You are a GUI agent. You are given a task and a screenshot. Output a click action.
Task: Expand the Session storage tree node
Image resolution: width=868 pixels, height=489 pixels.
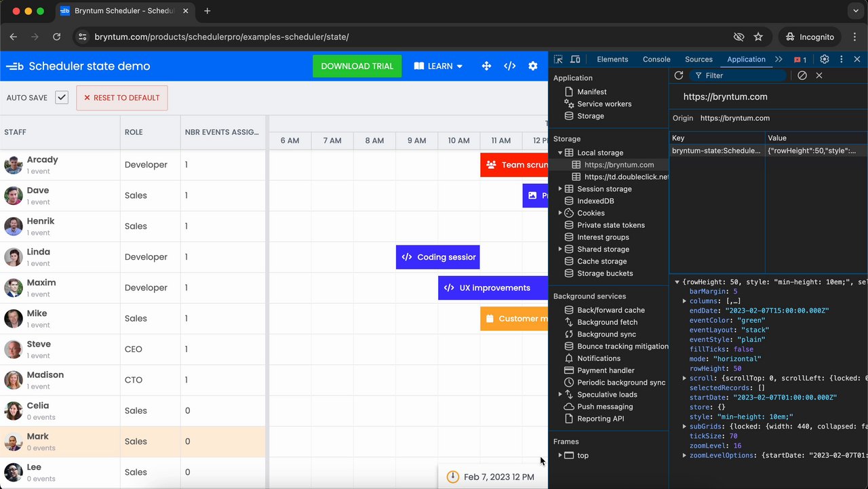(x=560, y=189)
